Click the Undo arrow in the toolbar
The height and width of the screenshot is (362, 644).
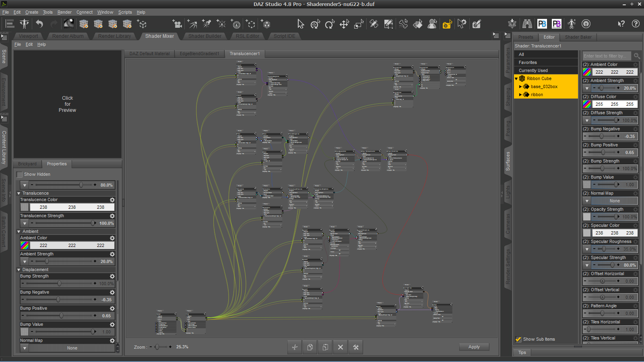[39, 24]
